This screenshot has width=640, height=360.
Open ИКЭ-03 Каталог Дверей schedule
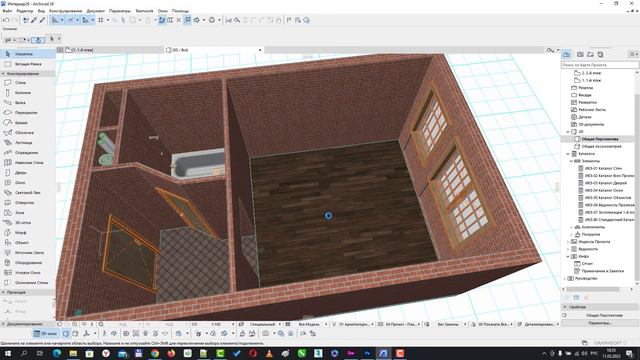tap(605, 183)
